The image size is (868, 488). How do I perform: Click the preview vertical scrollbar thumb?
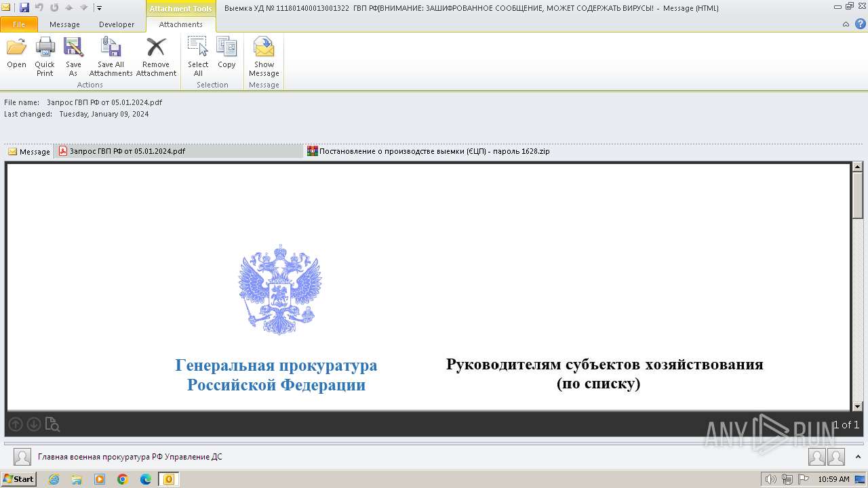pyautogui.click(x=857, y=195)
